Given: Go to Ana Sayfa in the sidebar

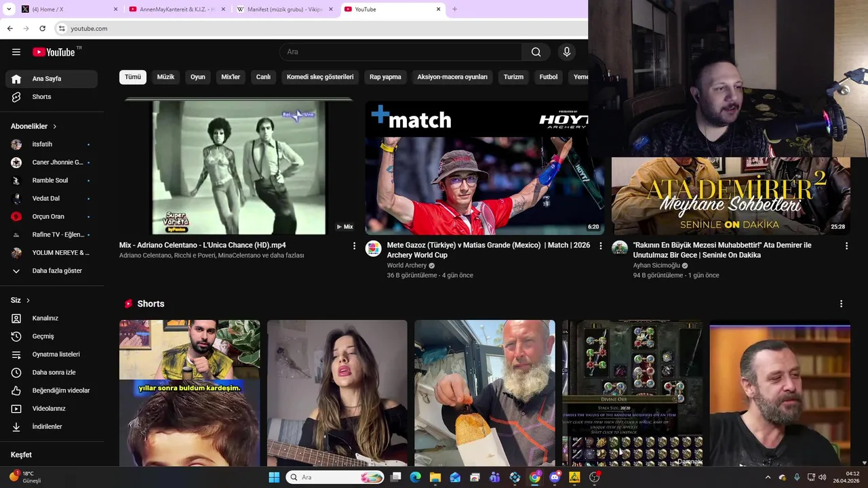Looking at the screenshot, I should (x=52, y=79).
